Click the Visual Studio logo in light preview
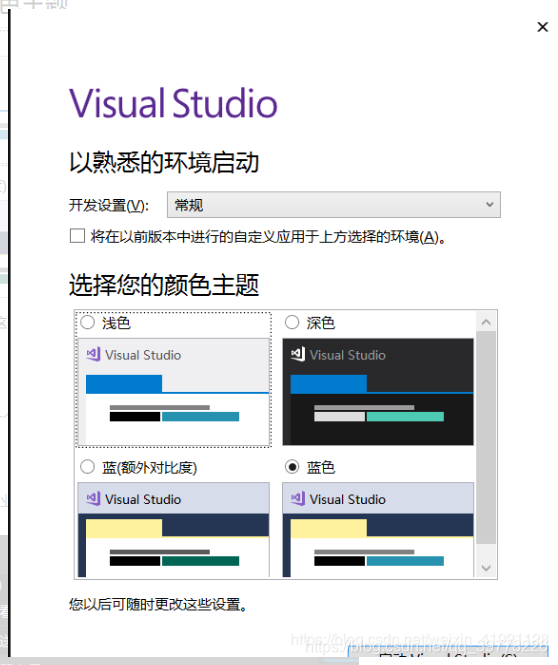This screenshot has height=665, width=558. click(x=93, y=354)
